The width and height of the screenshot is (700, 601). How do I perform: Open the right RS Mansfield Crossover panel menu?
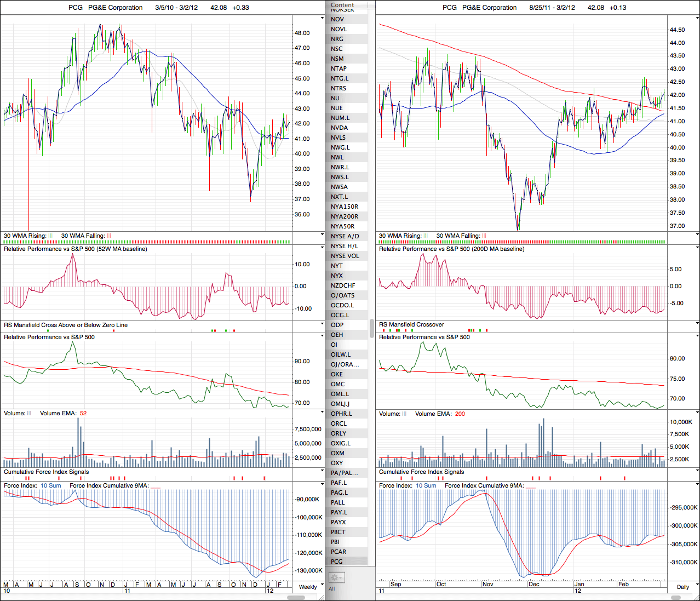(x=697, y=324)
